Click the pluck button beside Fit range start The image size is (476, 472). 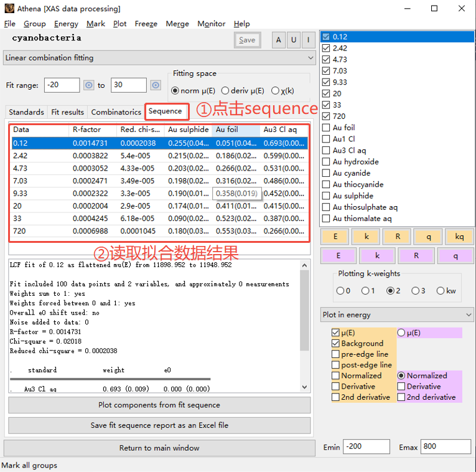coord(88,85)
